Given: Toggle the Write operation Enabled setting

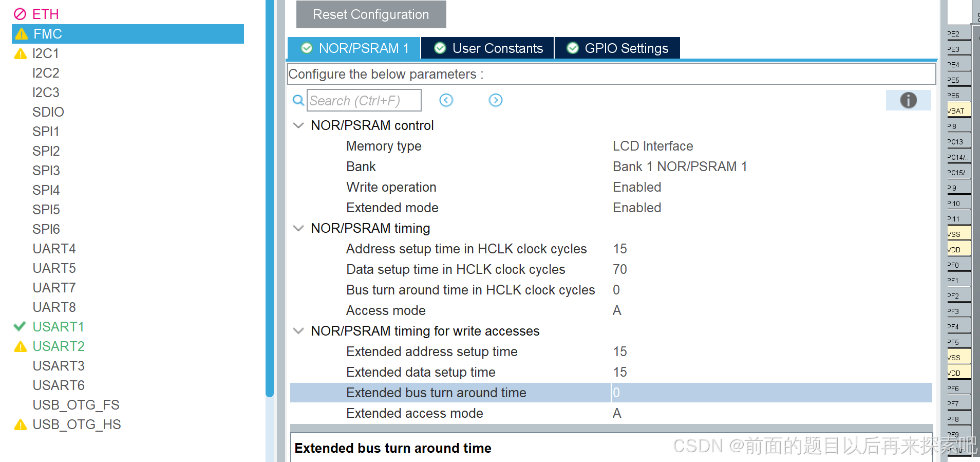Looking at the screenshot, I should click(637, 187).
